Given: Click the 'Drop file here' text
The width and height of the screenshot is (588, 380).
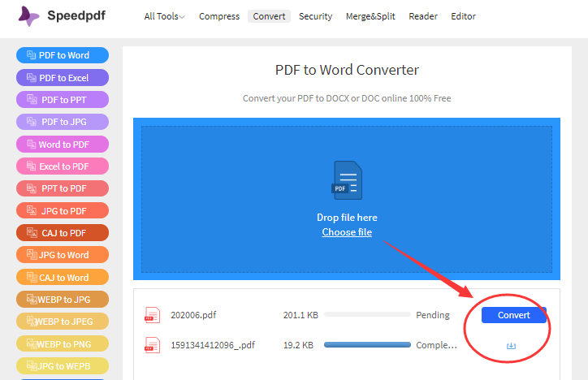Looking at the screenshot, I should coord(347,218).
